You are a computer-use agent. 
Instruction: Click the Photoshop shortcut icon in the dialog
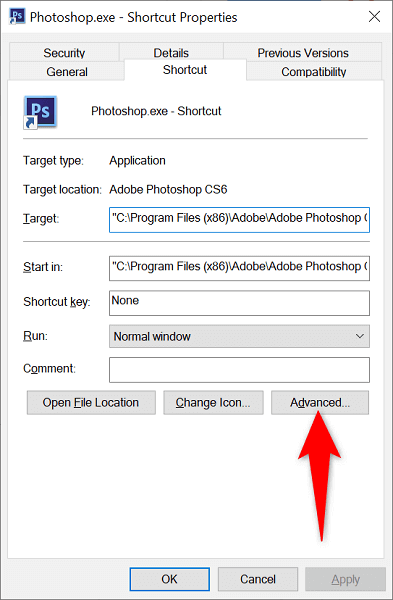40,112
